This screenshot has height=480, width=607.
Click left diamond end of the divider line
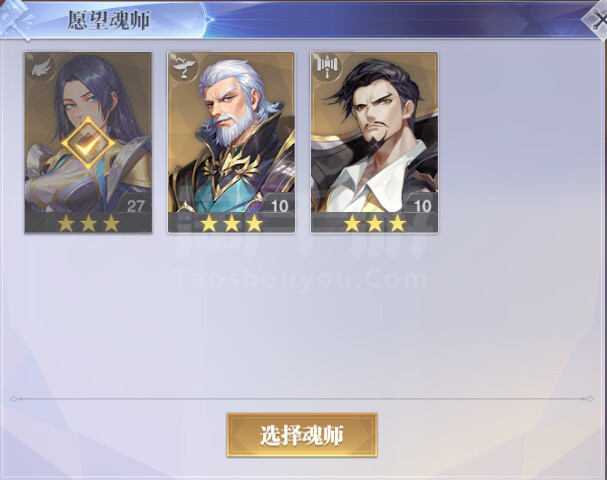[x=14, y=399]
